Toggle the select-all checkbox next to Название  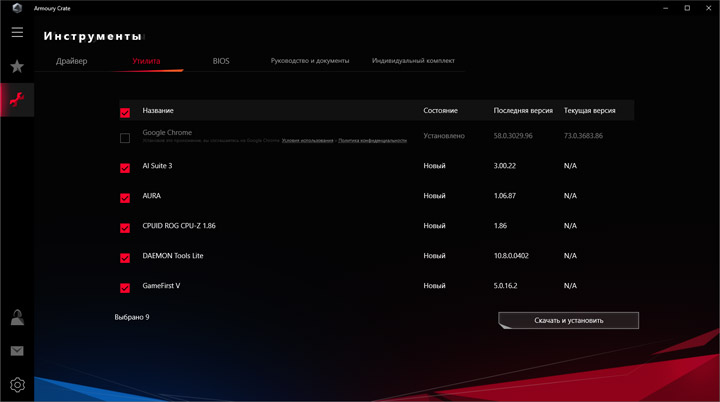click(x=125, y=113)
